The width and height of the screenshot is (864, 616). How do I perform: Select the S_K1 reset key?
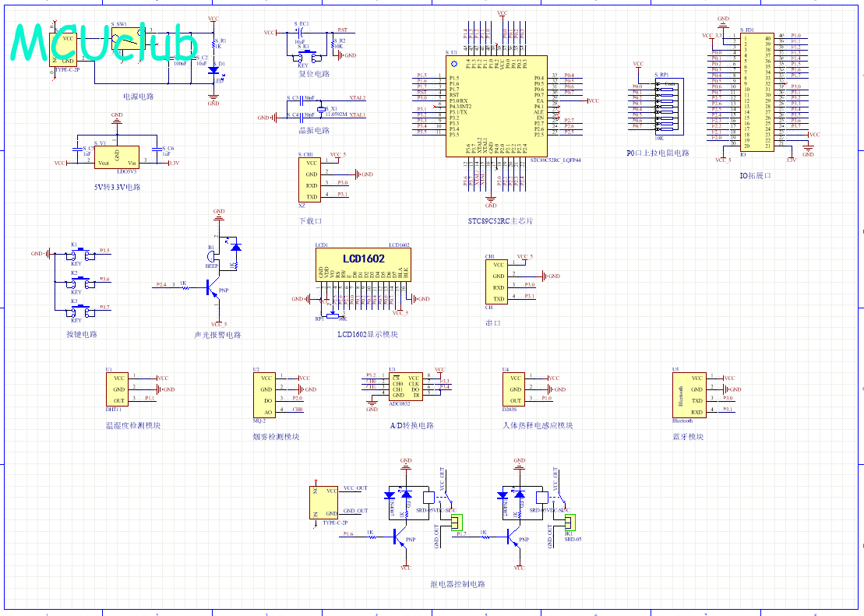(309, 56)
